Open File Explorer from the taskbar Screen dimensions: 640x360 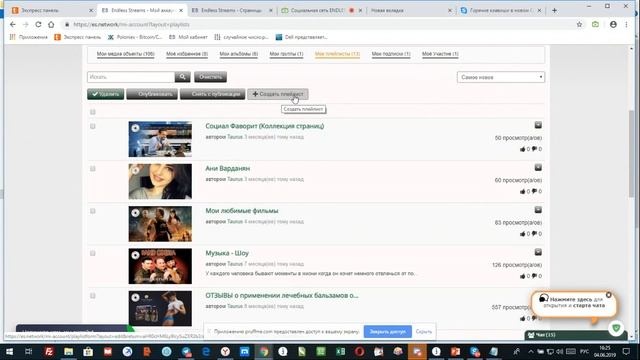tap(69, 351)
